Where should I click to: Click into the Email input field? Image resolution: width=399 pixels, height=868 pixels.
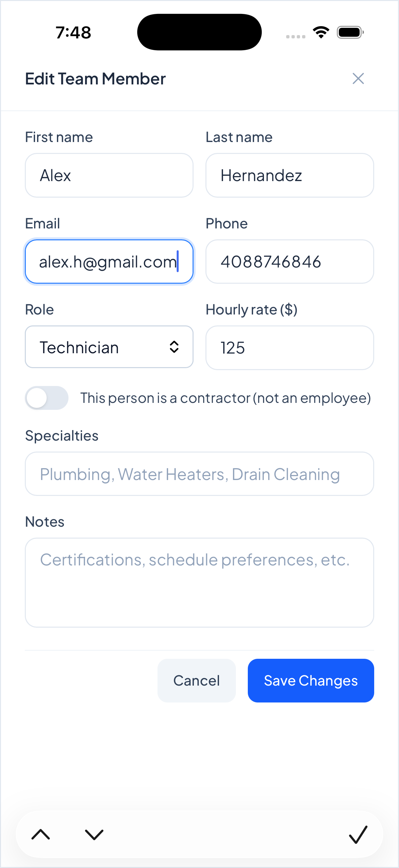(x=109, y=262)
